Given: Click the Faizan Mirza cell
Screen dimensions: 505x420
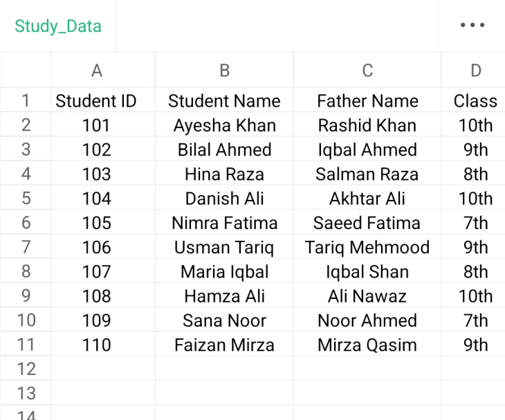Looking at the screenshot, I should (x=224, y=345).
